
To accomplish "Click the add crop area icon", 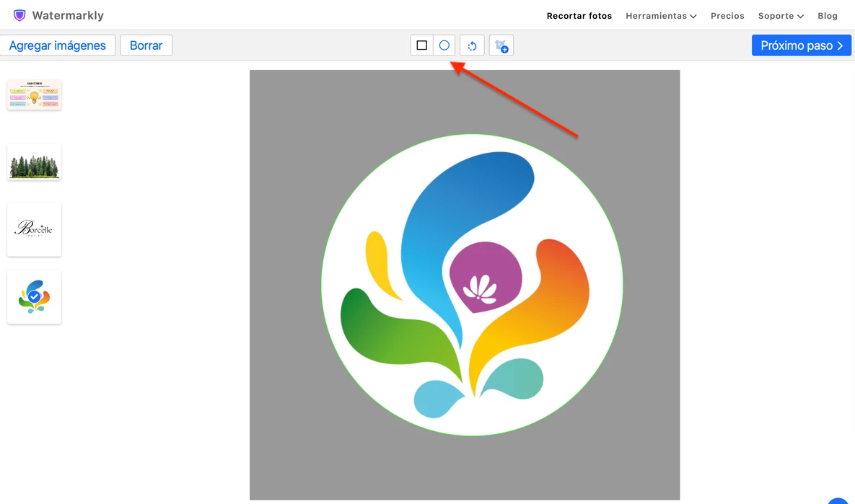I will [501, 45].
